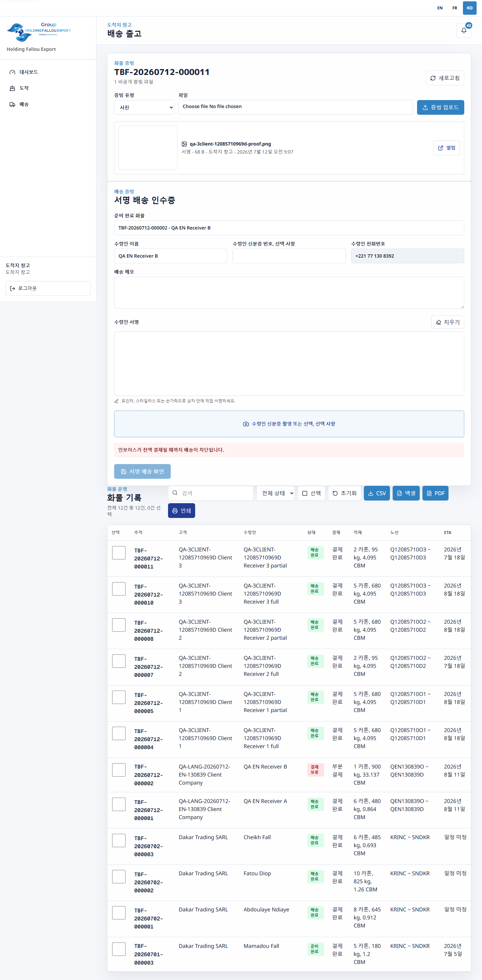Click recipient QA EN Receiver A
Viewport: 482px width, 980px height.
(x=265, y=801)
